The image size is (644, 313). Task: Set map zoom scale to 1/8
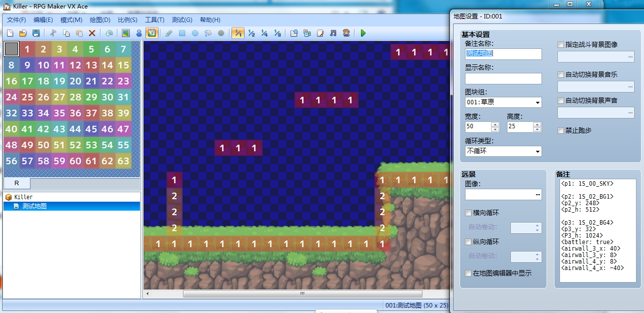coord(277,33)
